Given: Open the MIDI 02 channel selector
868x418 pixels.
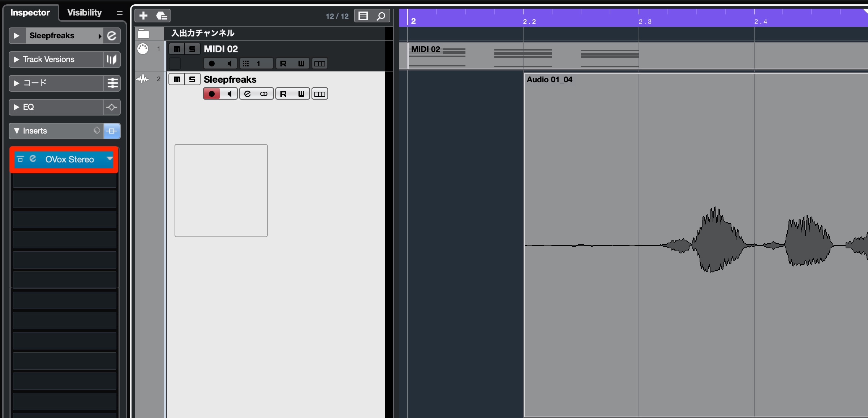Looking at the screenshot, I should pyautogui.click(x=256, y=64).
